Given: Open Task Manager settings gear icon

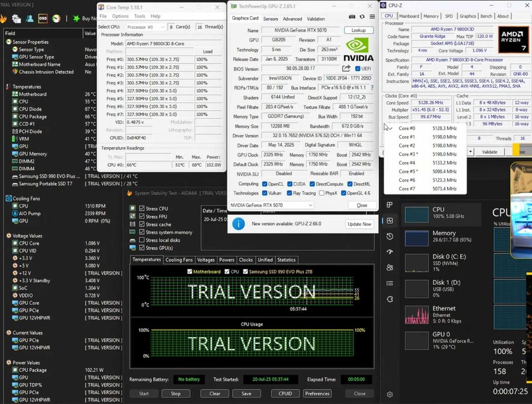Looking at the screenshot, I should coord(390,395).
